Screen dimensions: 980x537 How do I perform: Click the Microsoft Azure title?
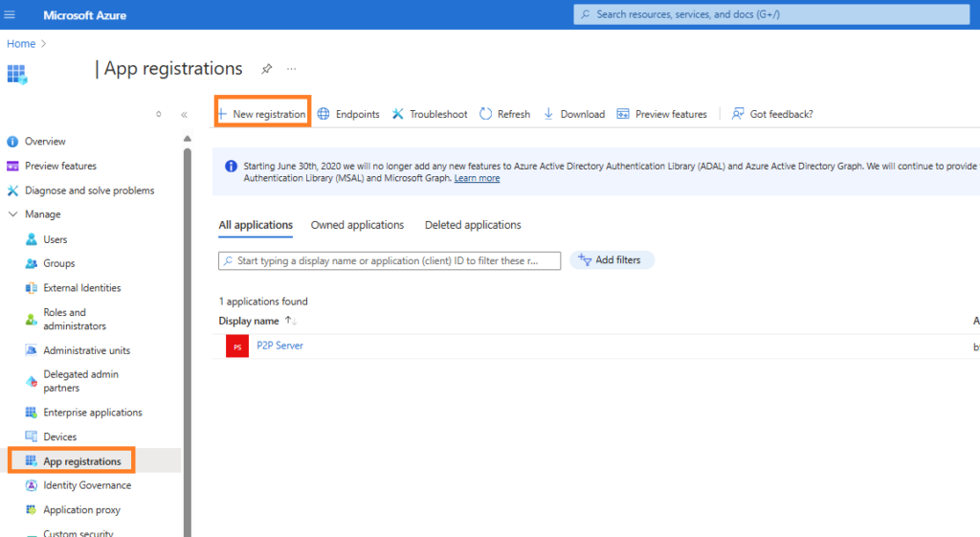(x=84, y=15)
